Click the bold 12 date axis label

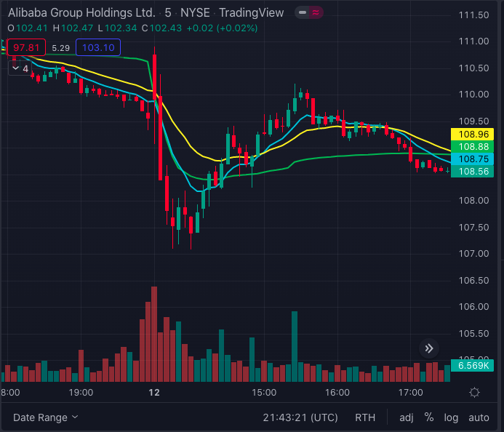pos(154,393)
